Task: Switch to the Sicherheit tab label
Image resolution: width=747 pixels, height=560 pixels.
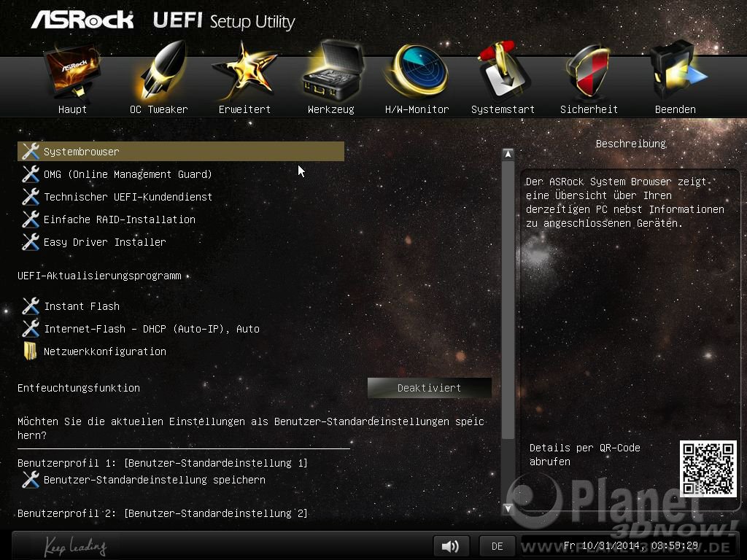Action: [589, 109]
